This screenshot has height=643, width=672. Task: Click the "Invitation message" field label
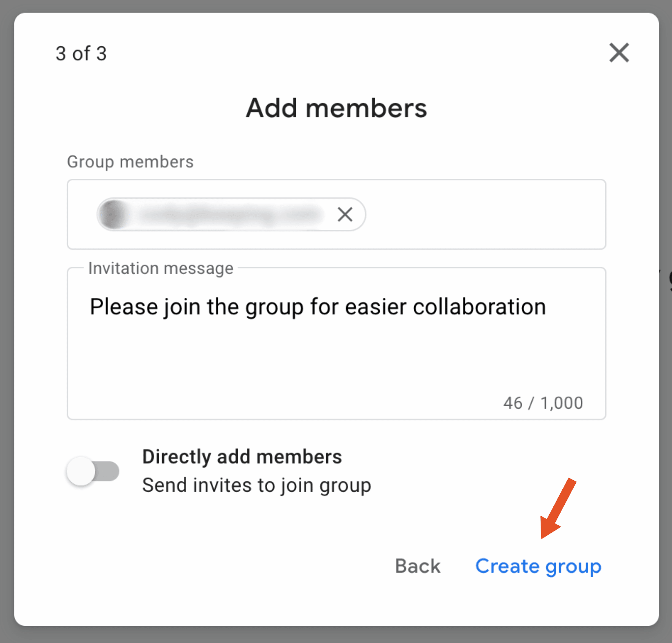161,268
